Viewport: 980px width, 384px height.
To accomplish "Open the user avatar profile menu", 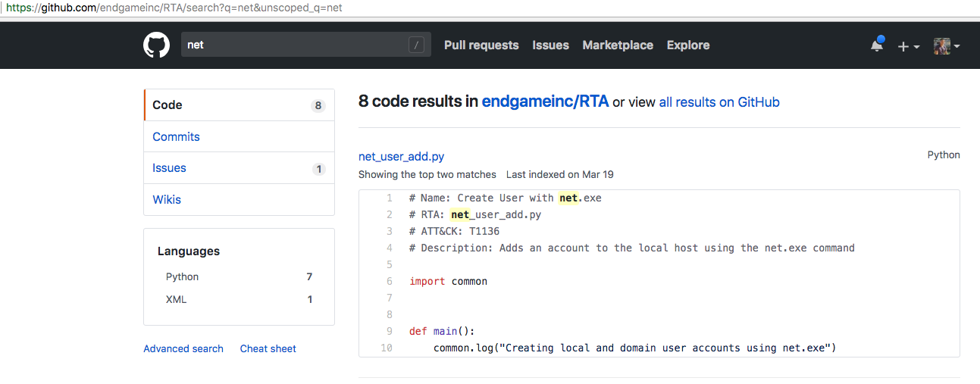I will (947, 46).
